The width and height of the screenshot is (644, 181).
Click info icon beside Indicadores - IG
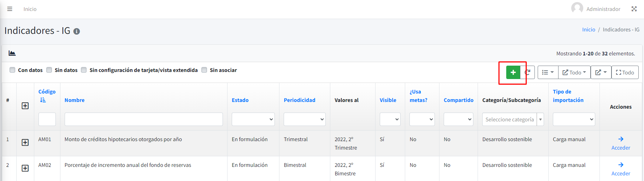click(77, 31)
